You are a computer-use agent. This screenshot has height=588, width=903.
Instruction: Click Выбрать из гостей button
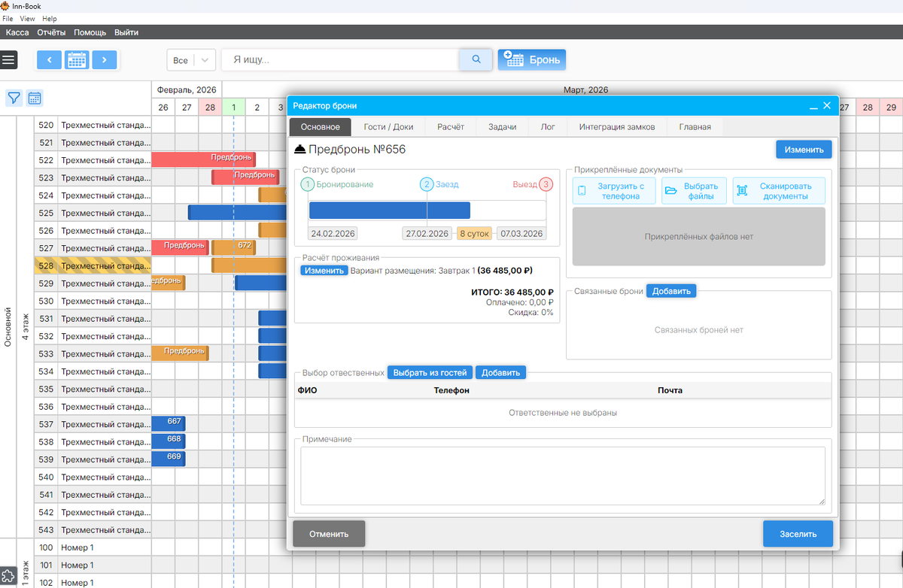point(430,372)
